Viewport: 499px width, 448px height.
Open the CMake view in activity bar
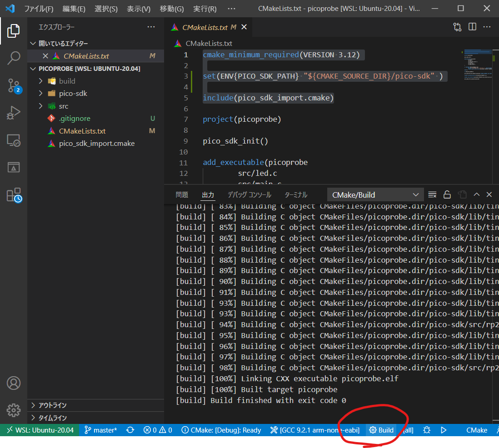click(13, 167)
